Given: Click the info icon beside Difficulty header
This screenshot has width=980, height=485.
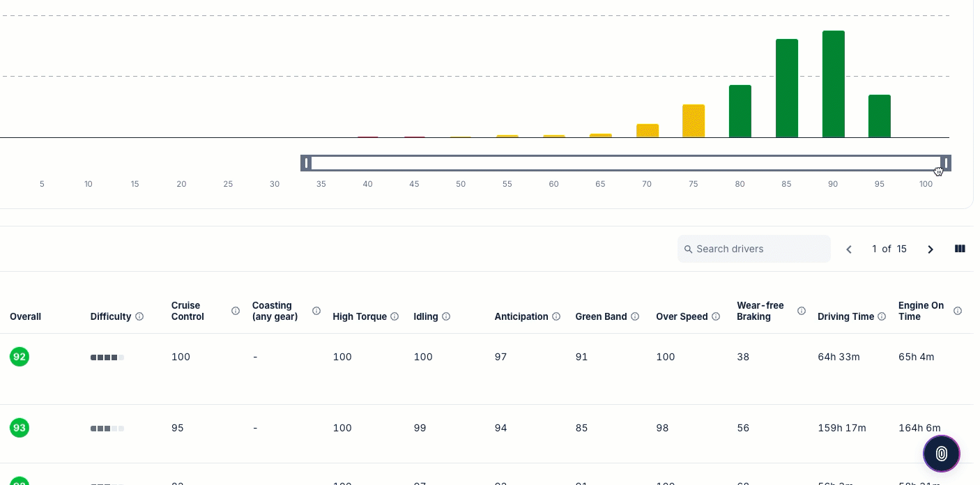Looking at the screenshot, I should pos(139,316).
